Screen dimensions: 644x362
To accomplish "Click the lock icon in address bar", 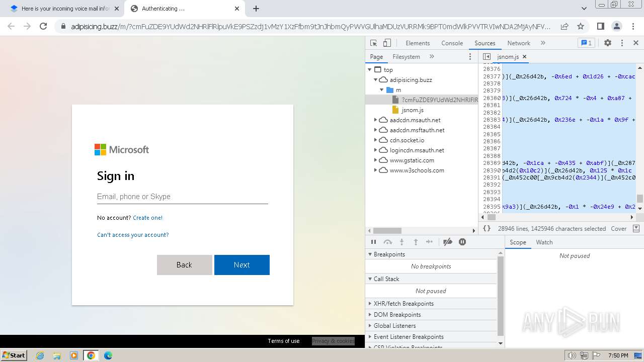I will tap(63, 27).
